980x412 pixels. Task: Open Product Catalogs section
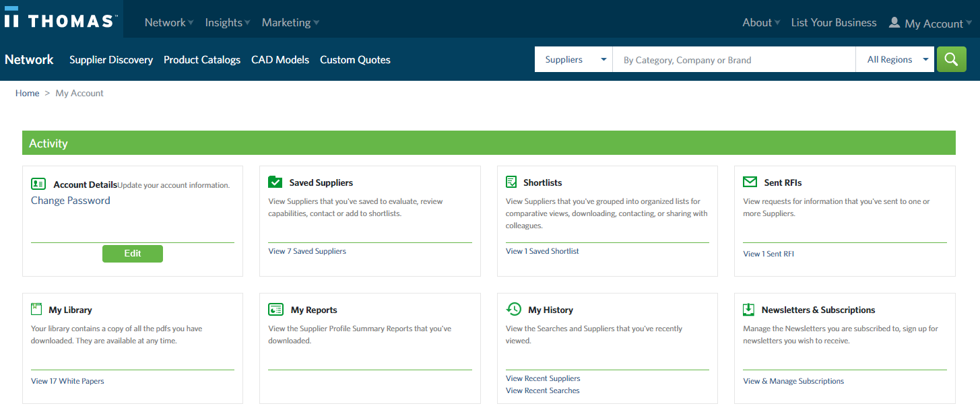[x=202, y=59]
